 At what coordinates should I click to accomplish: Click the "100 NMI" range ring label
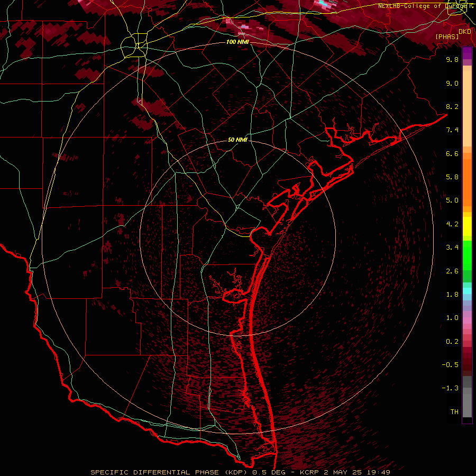click(237, 42)
